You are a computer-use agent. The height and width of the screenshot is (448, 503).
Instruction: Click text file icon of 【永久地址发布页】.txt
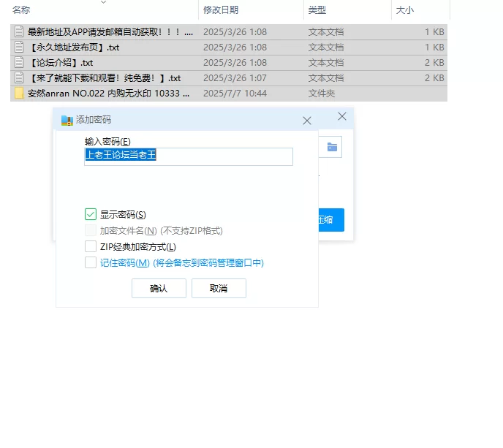[19, 48]
